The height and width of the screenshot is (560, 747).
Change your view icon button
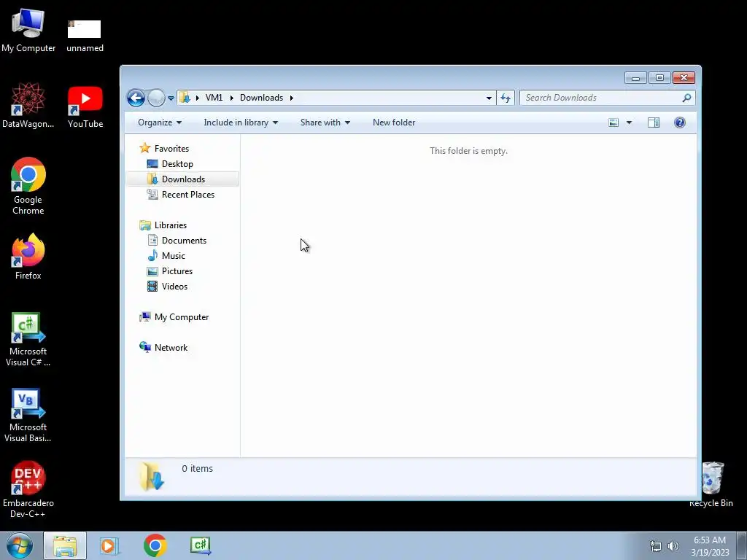pyautogui.click(x=614, y=122)
